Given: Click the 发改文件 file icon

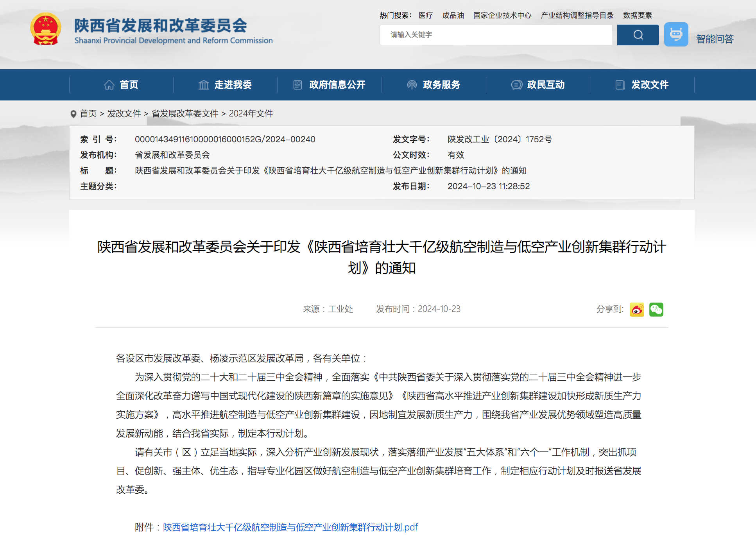Looking at the screenshot, I should point(620,84).
